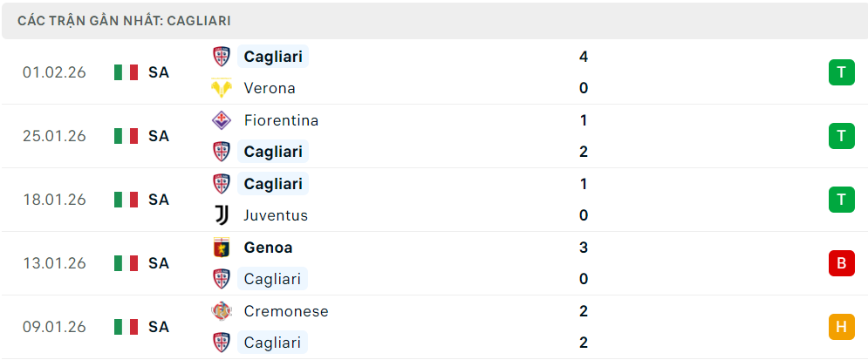
Task: Click Italy flag in 13.01.26 match row
Action: pyautogui.click(x=126, y=263)
